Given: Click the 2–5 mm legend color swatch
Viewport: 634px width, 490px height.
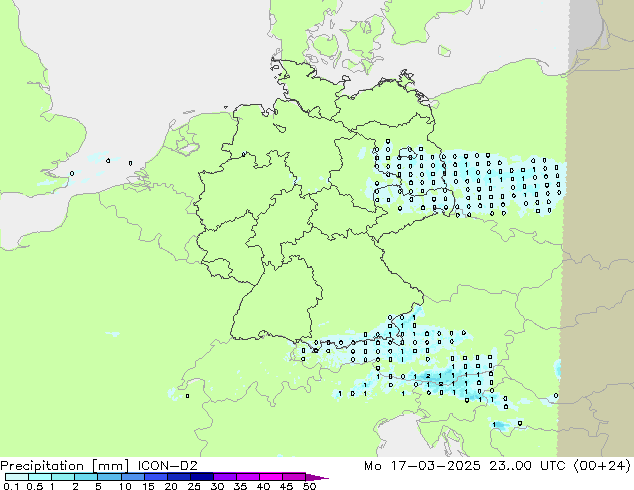Looking at the screenshot, I should pyautogui.click(x=86, y=477).
